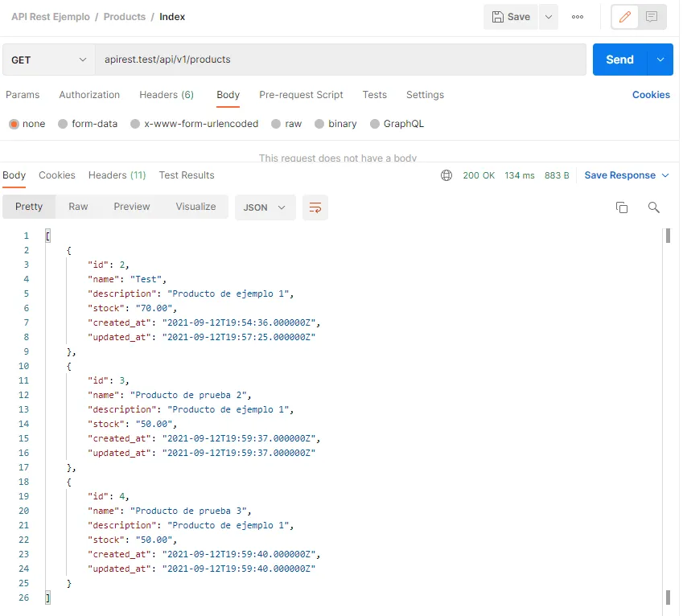Click the Cookies link
This screenshot has width=683, height=616.
tap(651, 95)
